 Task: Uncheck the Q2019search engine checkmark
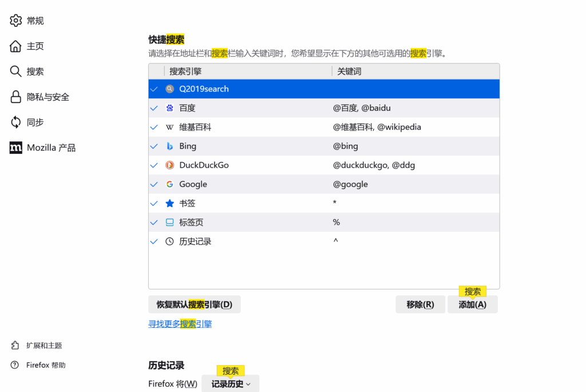coord(154,89)
